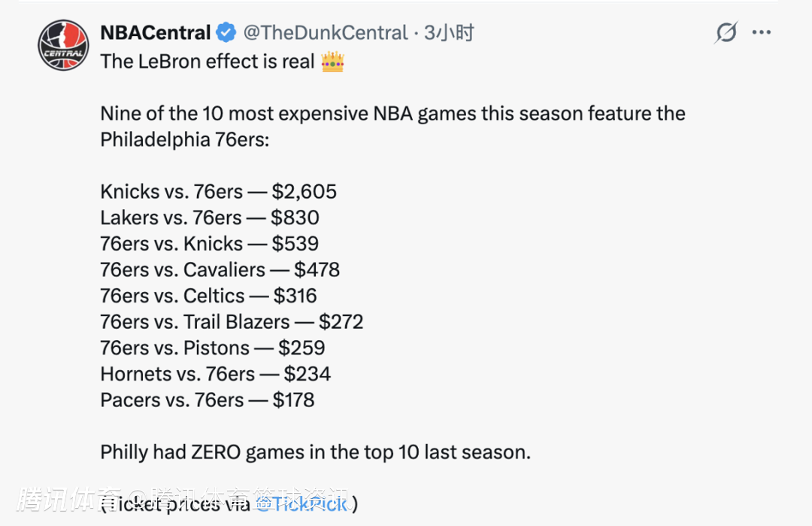
Task: Click the 'Philly had ZERO games' sentence
Action: pyautogui.click(x=315, y=452)
